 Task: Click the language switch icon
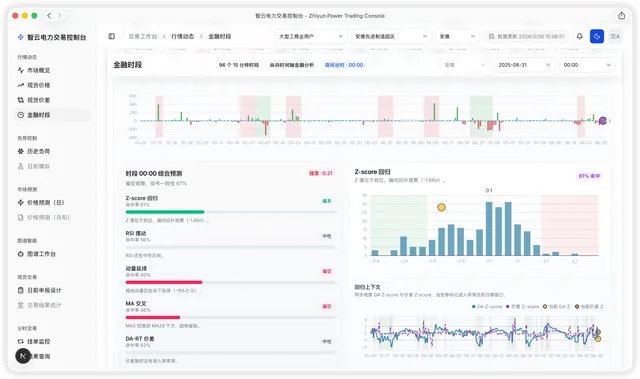[615, 36]
